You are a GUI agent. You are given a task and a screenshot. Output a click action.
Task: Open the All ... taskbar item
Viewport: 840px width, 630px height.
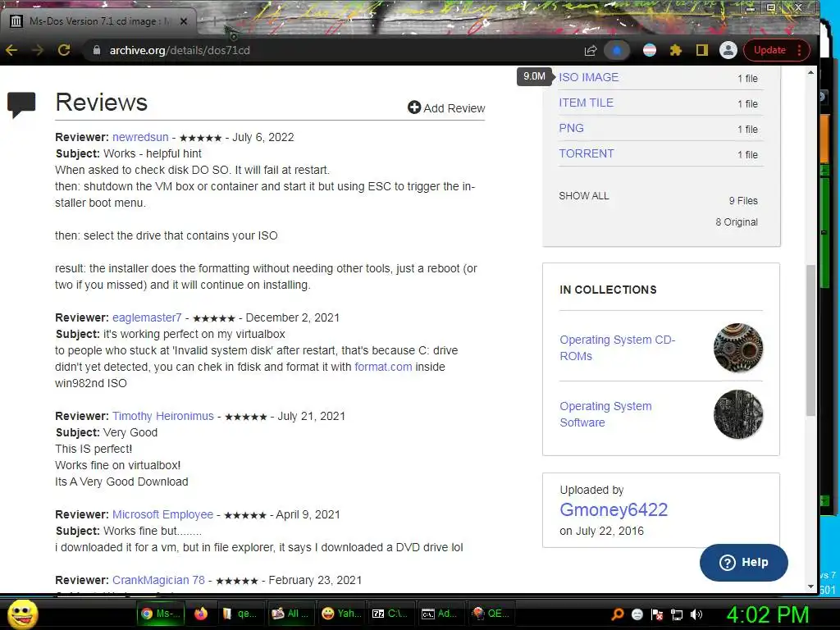(x=290, y=614)
